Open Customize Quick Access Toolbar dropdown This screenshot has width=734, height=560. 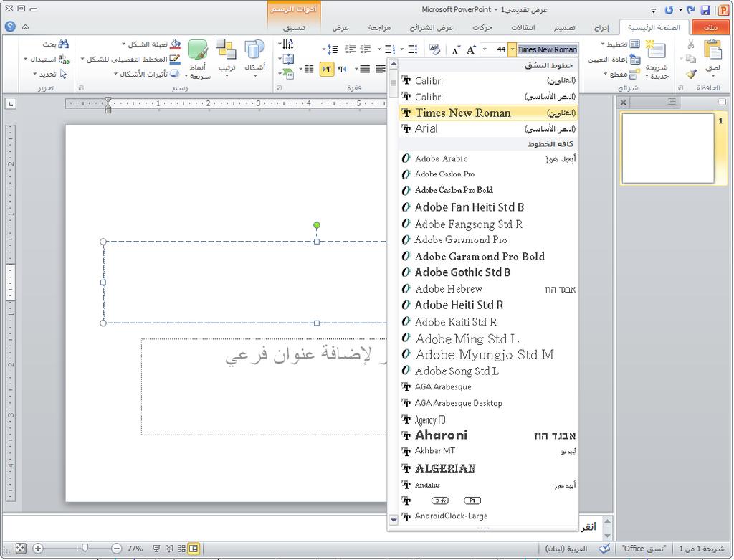tap(653, 10)
